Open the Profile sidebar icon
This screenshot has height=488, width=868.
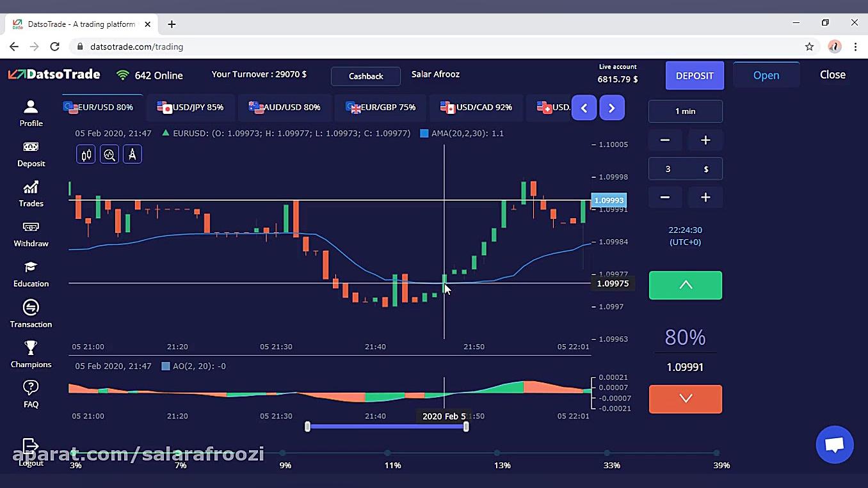31,107
